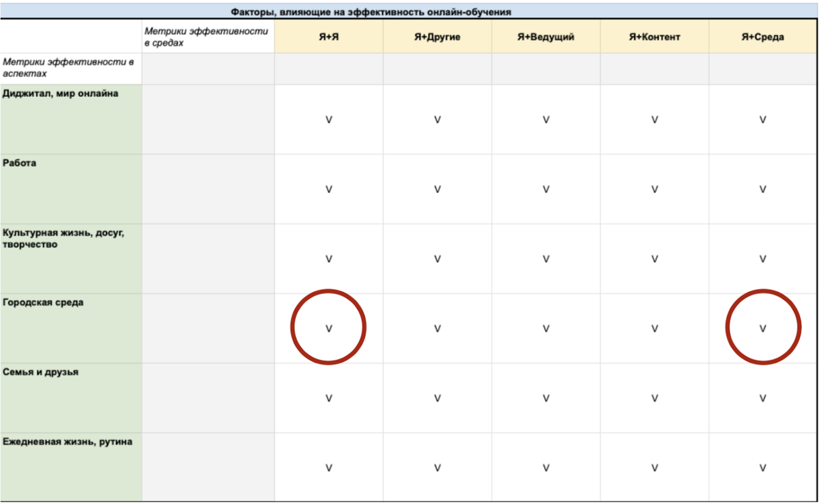Select the "Я+Ведущий" column header
This screenshot has height=504, width=819.
coord(546,37)
